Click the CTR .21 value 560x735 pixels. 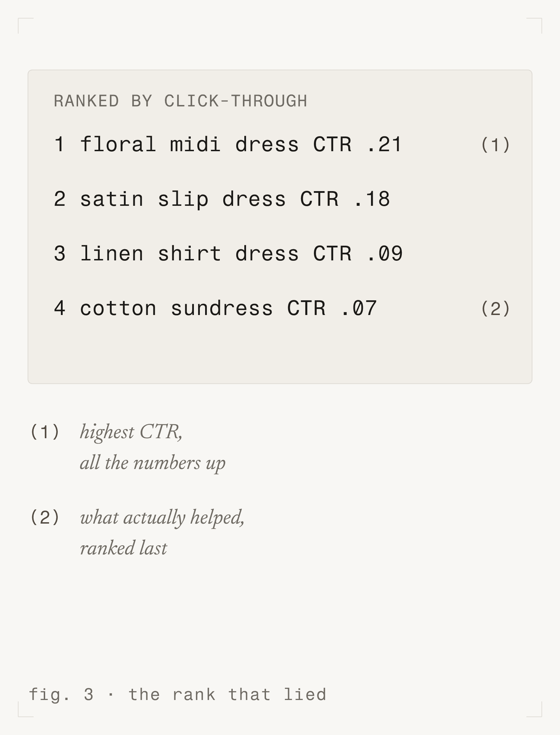357,145
